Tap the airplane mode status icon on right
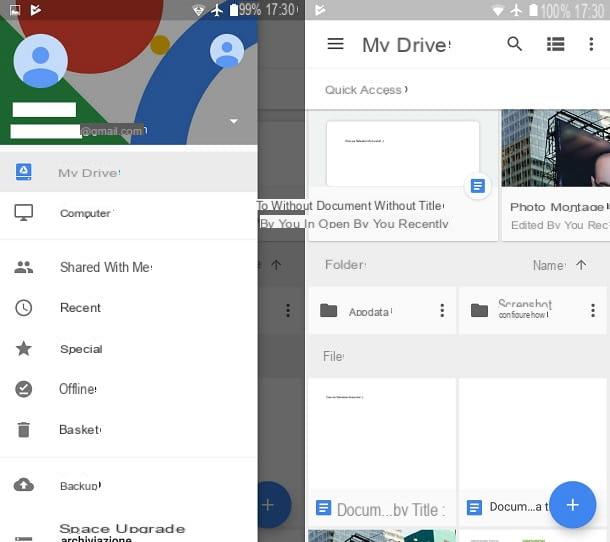This screenshot has width=610, height=542. click(516, 10)
